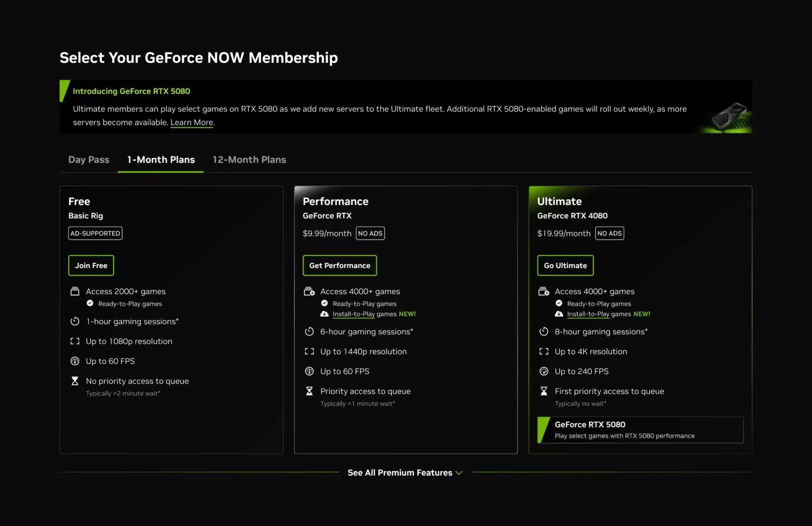Click the Typically >2 minute wait note
Screen dimensions: 812x526
click(x=123, y=394)
